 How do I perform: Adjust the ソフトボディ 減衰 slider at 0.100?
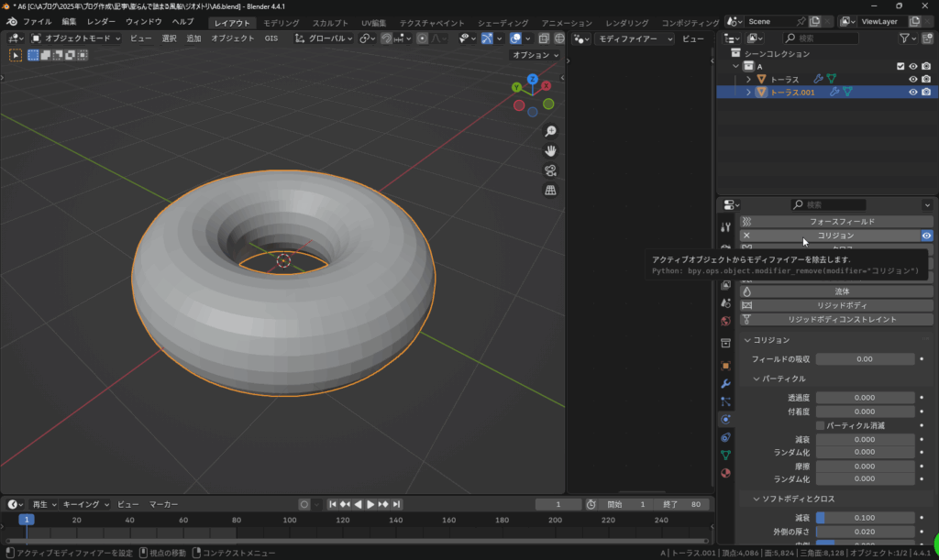point(866,518)
